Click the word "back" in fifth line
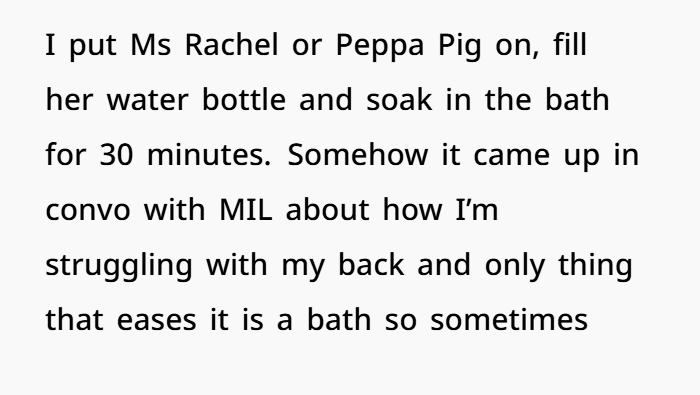The image size is (700, 395). (371, 264)
